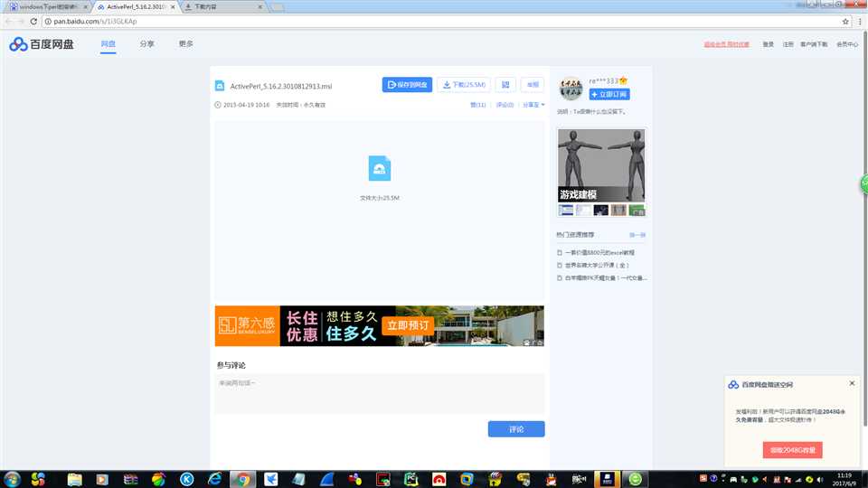Click into the comment text box
868x488 pixels.
(379, 394)
